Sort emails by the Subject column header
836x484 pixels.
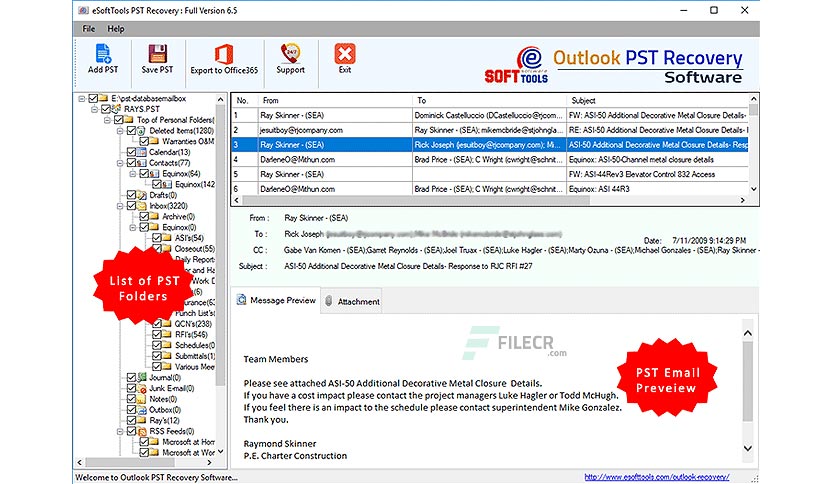[657, 100]
